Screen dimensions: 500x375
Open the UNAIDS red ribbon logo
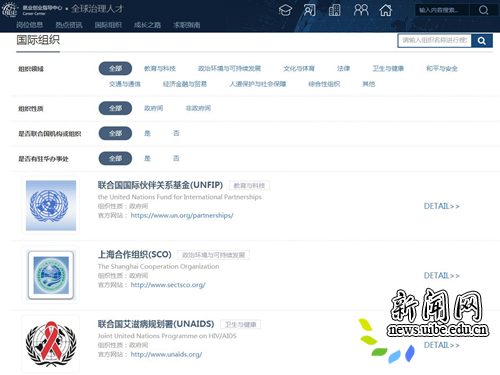tap(51, 344)
